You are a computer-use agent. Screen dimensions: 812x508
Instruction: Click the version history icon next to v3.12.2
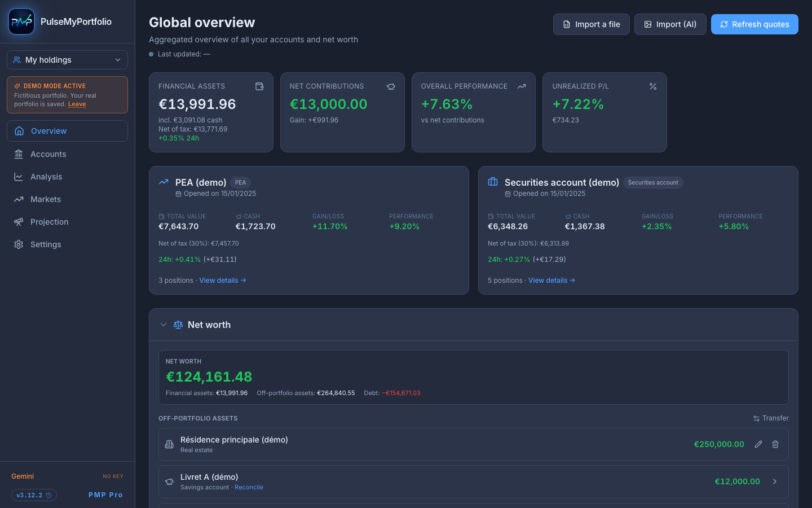(49, 495)
